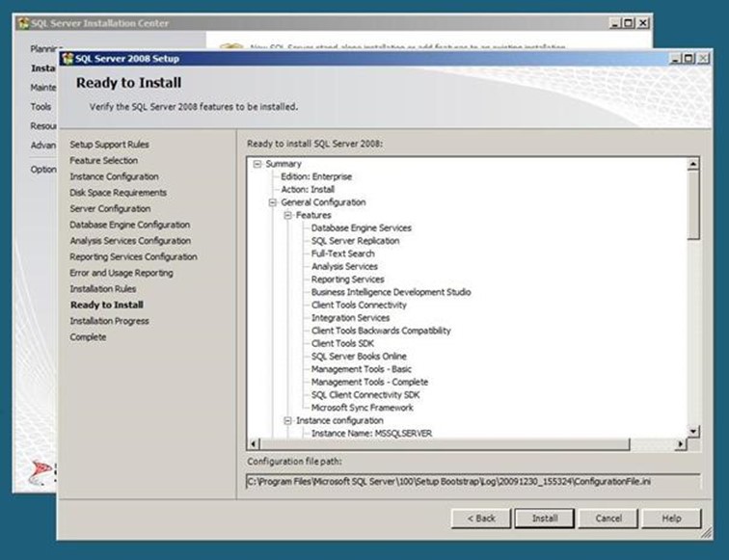Image resolution: width=729 pixels, height=560 pixels.
Task: Select Ready to Install step
Action: point(106,305)
